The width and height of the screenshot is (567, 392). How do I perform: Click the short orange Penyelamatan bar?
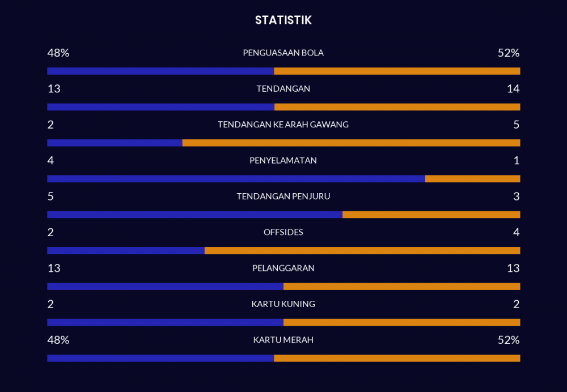[473, 178]
